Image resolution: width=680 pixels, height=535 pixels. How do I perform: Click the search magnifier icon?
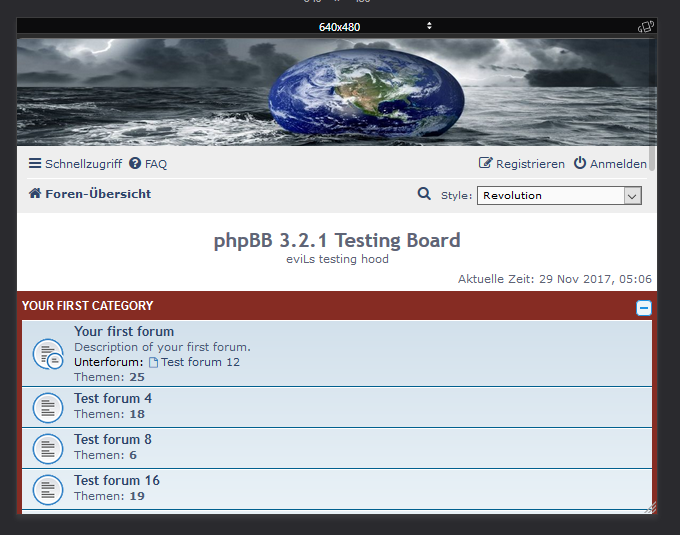click(x=424, y=194)
